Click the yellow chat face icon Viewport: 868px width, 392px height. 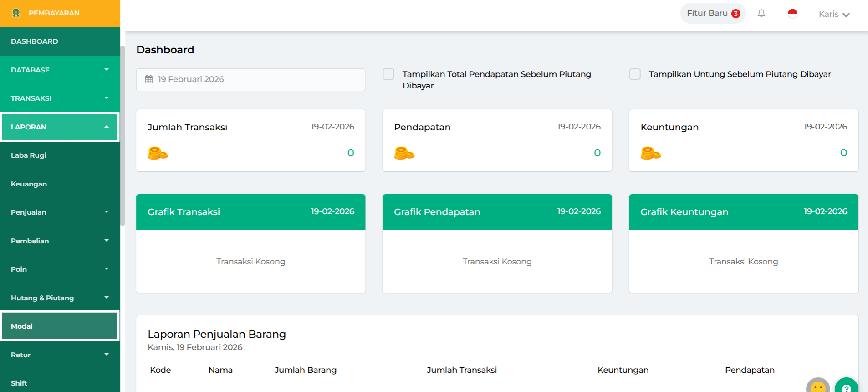pos(818,387)
